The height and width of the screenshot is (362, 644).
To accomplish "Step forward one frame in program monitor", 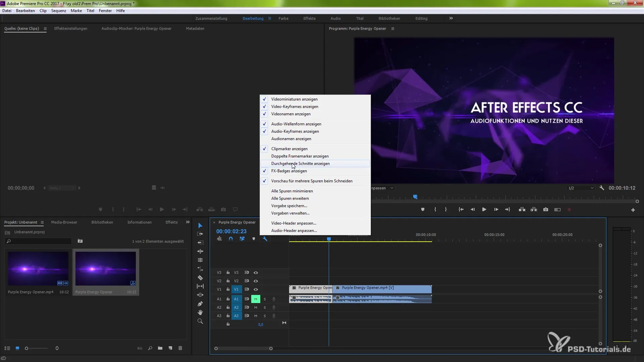I will coord(496,209).
